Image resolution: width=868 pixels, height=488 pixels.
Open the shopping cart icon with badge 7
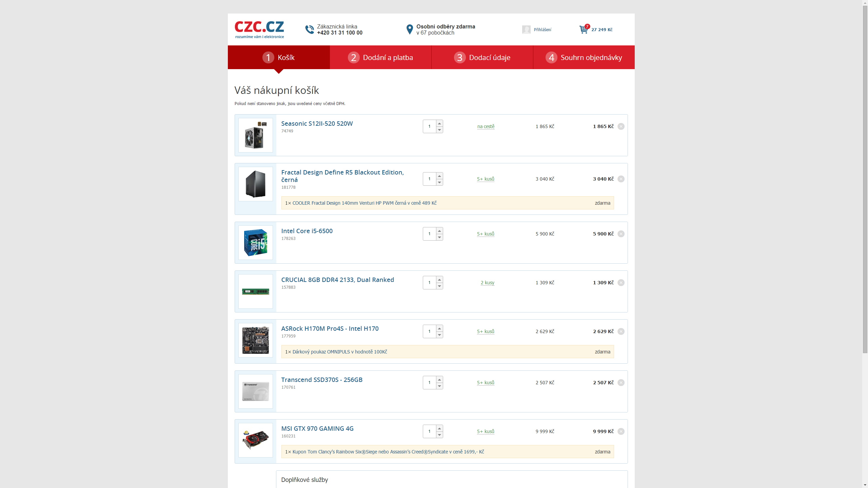(584, 29)
